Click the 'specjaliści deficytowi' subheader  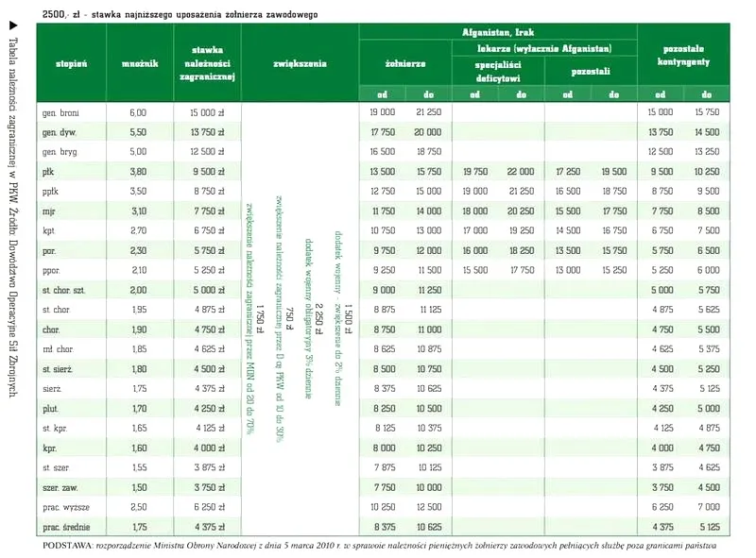point(498,71)
